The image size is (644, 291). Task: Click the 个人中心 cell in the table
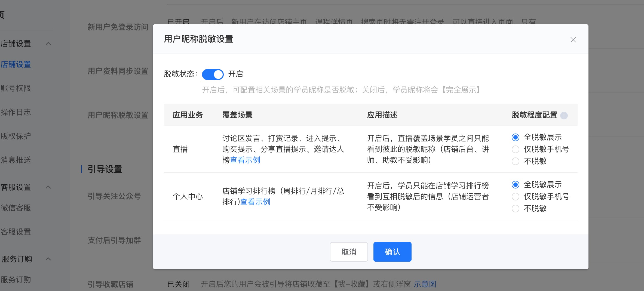tap(188, 197)
